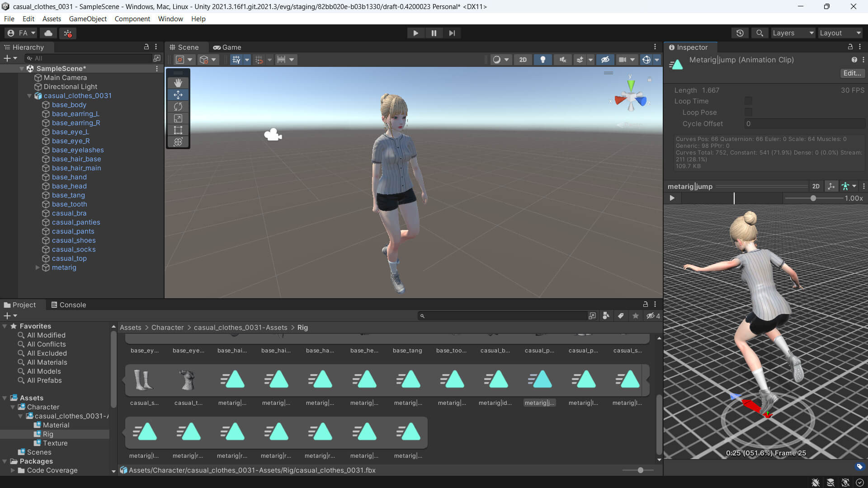
Task: Open the Layers dropdown
Action: tap(793, 33)
